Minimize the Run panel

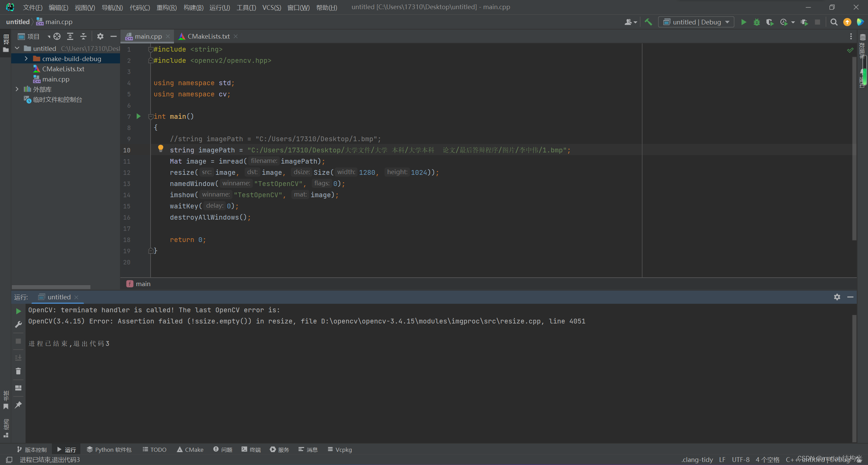[x=850, y=297]
